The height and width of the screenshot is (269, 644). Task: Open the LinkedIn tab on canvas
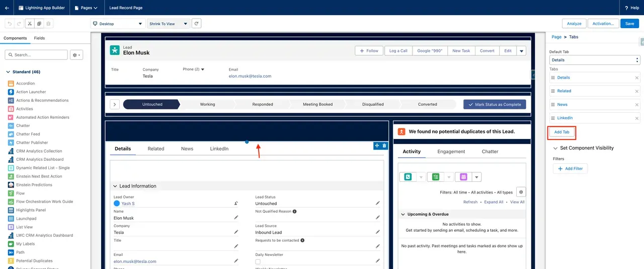pyautogui.click(x=219, y=149)
